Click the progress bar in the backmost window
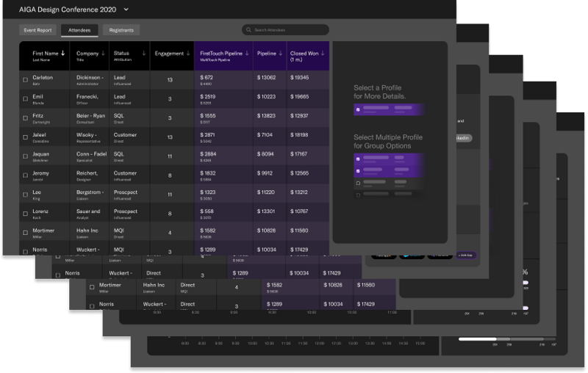Screen dimensions: 588x373 pos(506,339)
